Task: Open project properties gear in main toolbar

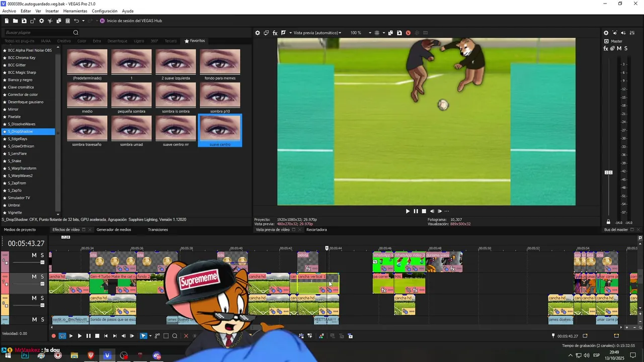Action: (41, 21)
